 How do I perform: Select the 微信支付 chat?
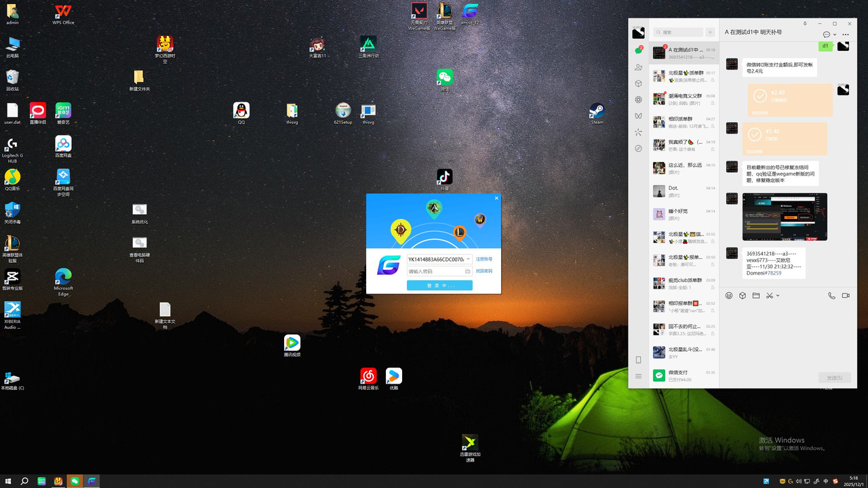tap(684, 375)
